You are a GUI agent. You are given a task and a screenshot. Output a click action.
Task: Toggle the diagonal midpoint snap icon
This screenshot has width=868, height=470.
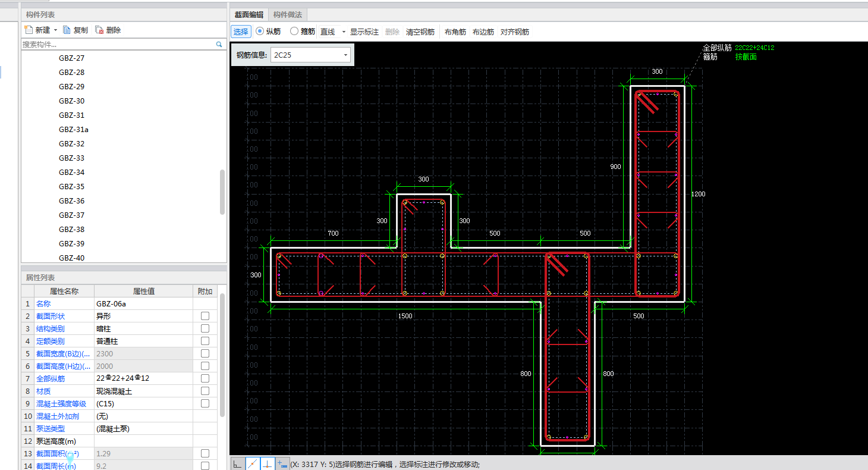pyautogui.click(x=252, y=464)
